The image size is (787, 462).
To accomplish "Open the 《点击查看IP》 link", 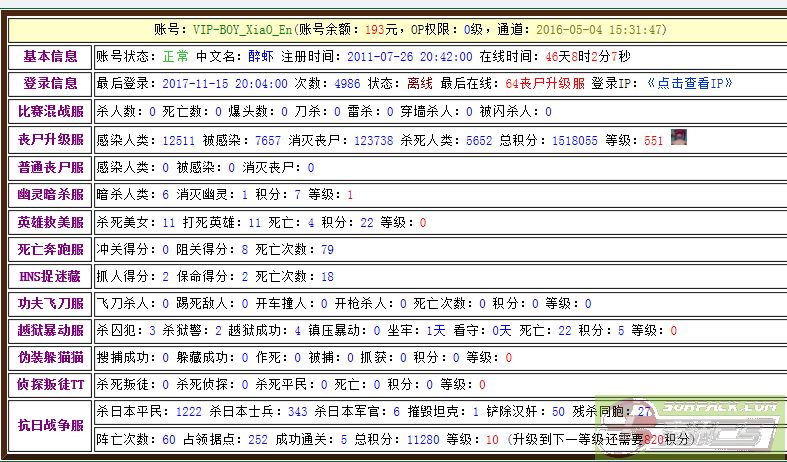I will point(689,83).
